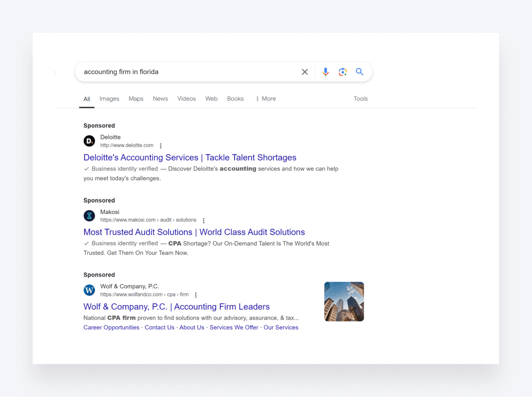
Task: Open three-dot menu next to wolfandco.com URL
Action: tap(196, 295)
